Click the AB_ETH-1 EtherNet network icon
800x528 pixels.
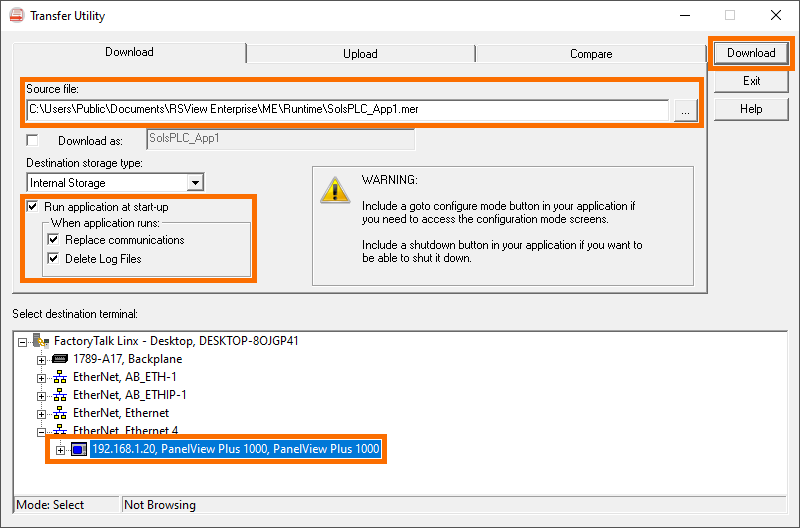[x=60, y=377]
